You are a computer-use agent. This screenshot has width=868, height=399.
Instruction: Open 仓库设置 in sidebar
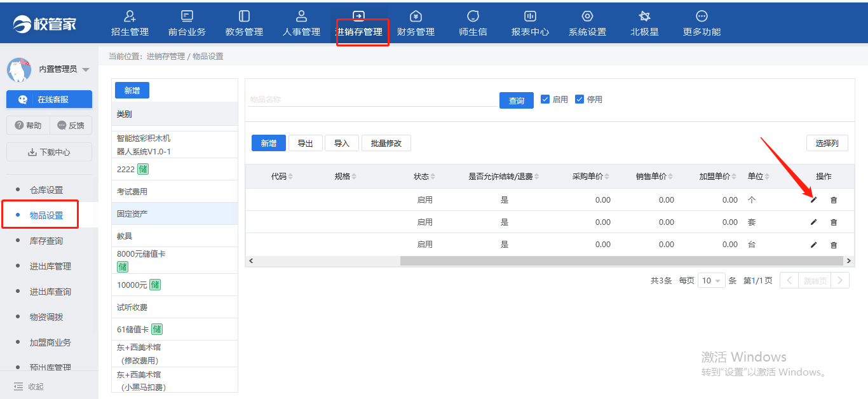[46, 190]
